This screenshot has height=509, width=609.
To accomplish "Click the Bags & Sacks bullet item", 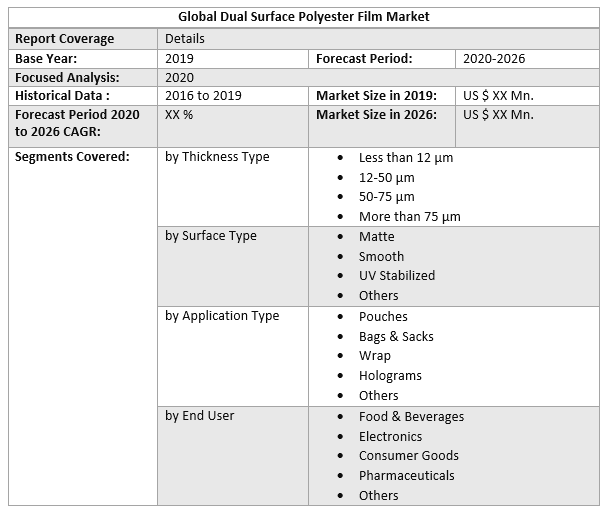I will [x=396, y=336].
